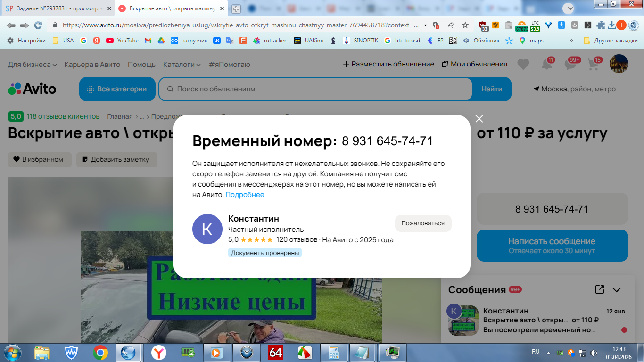Open the volume speaker tray icon
This screenshot has width=644, height=362.
tap(593, 352)
